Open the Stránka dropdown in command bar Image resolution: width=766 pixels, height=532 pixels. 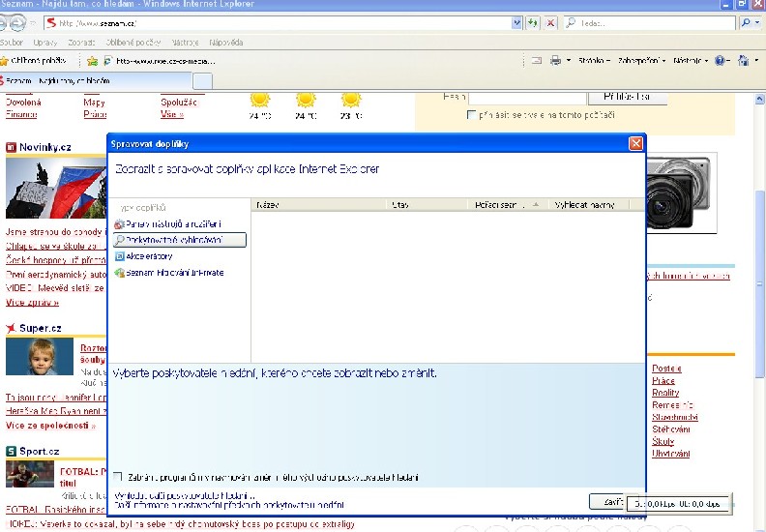click(x=594, y=61)
